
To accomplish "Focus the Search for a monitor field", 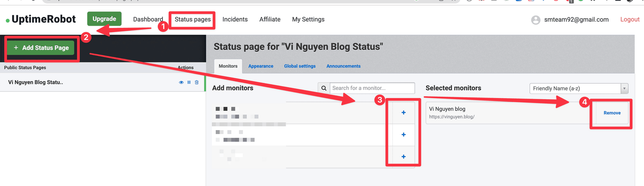I will click(x=372, y=88).
